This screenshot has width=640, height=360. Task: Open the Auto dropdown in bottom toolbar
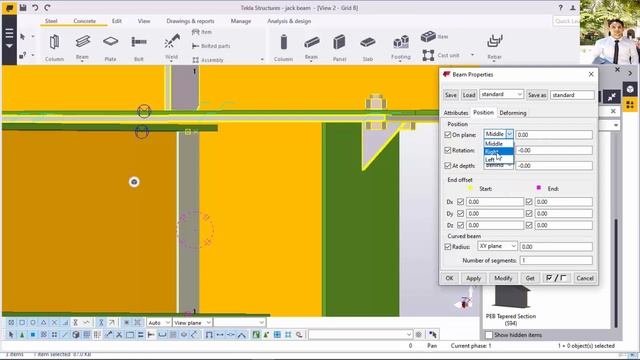point(159,322)
